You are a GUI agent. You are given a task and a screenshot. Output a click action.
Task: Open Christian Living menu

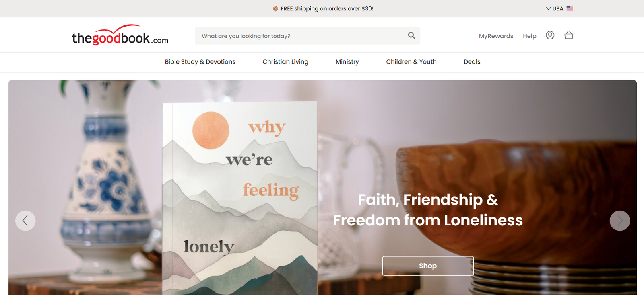(285, 61)
